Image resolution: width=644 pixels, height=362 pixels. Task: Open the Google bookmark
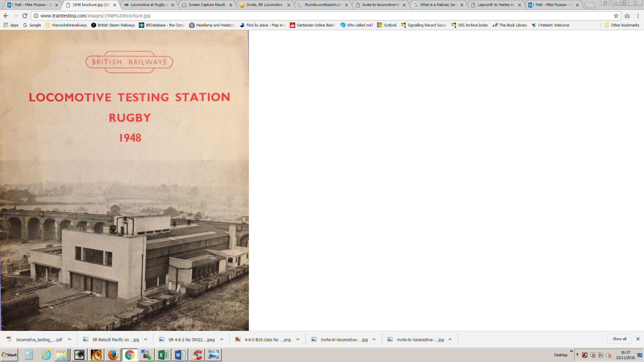tap(32, 25)
